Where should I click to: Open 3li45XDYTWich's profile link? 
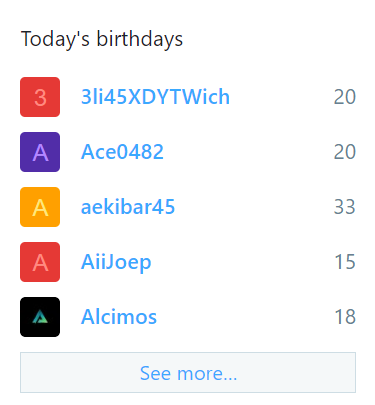click(155, 97)
